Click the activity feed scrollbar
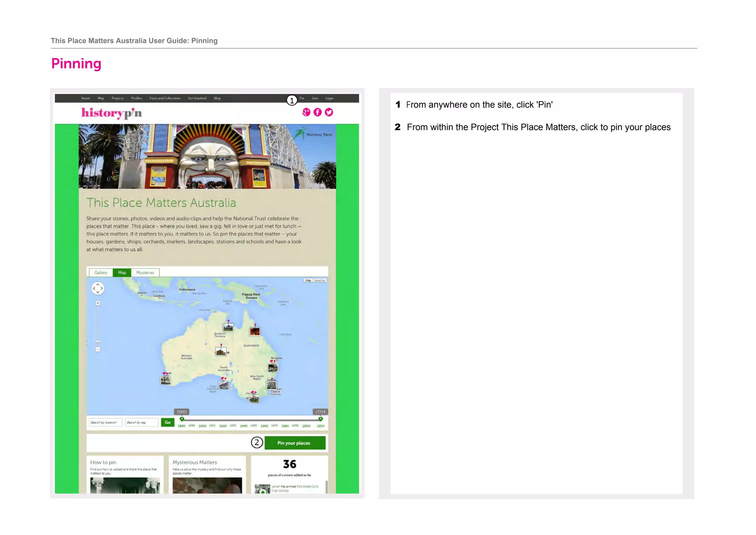Viewport: 756px width, 535px height. pyautogui.click(x=326, y=487)
